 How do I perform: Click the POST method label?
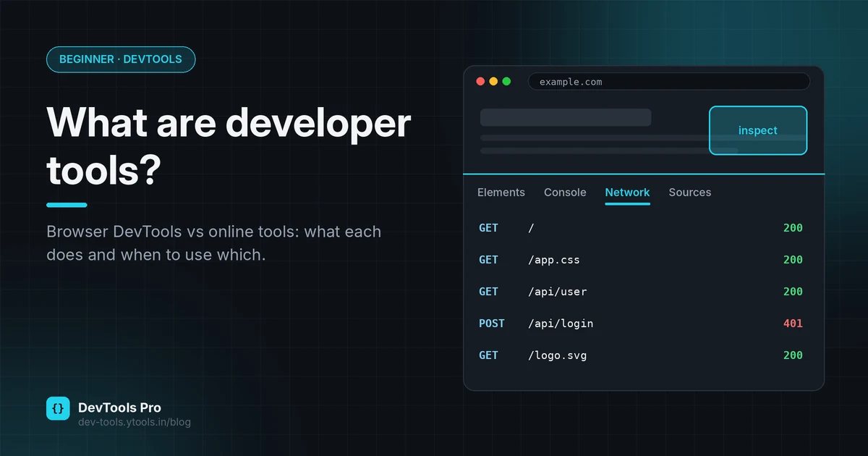[492, 324]
